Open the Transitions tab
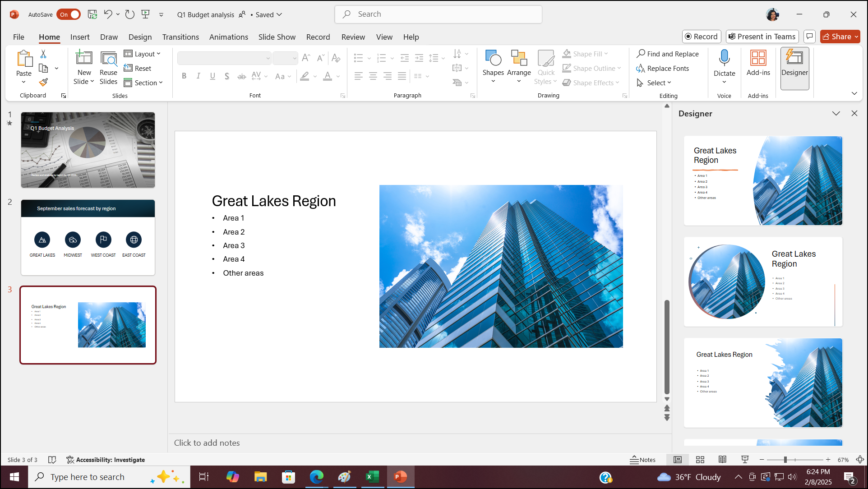 (180, 37)
